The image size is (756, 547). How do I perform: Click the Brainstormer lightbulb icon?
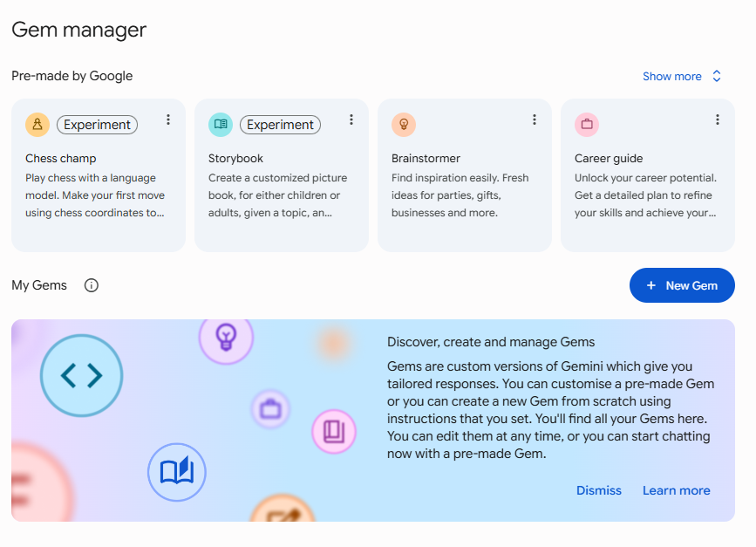404,125
